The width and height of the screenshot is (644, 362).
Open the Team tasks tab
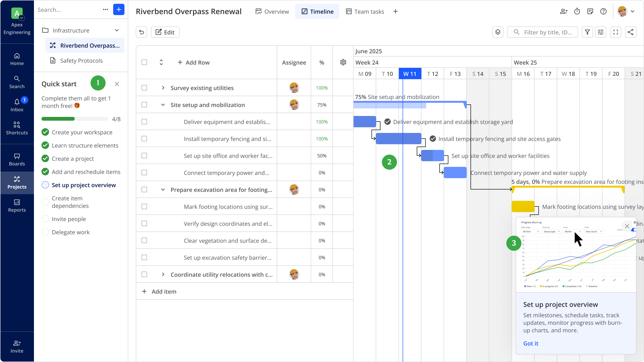[365, 12]
